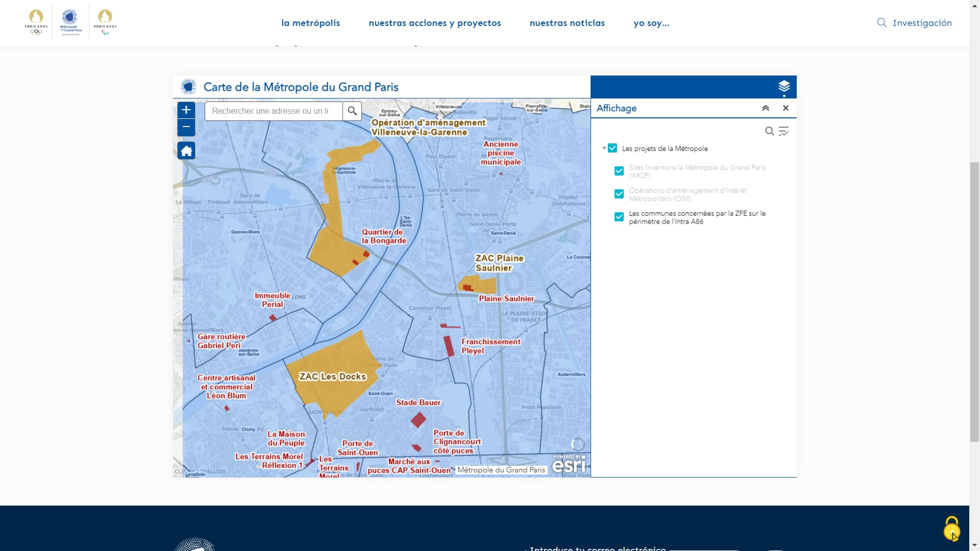
Task: Click the Plaine-Saulnier red map label
Action: pos(506,298)
